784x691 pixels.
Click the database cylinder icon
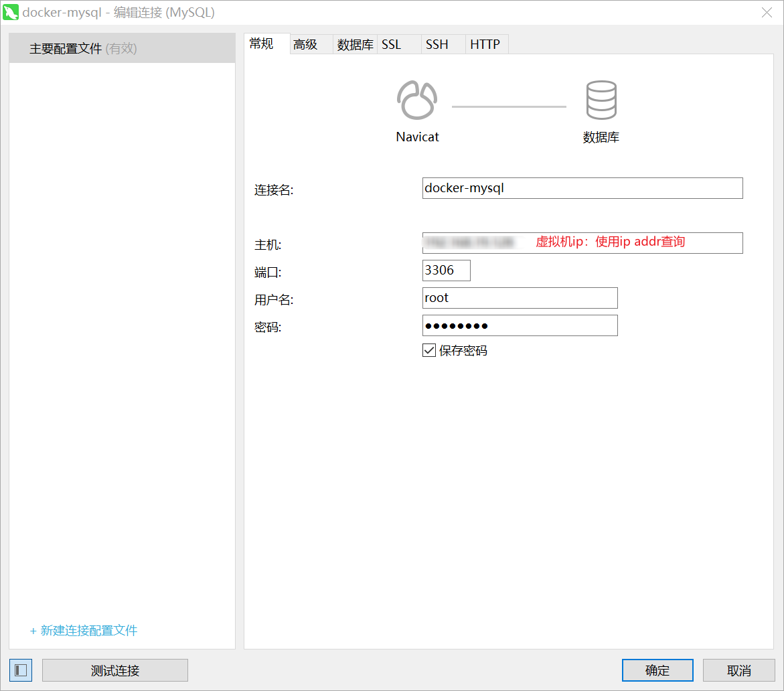tap(601, 100)
